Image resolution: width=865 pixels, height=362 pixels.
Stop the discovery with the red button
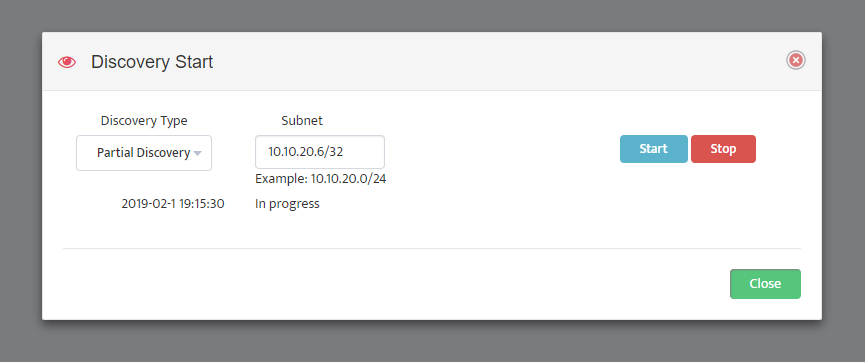723,149
